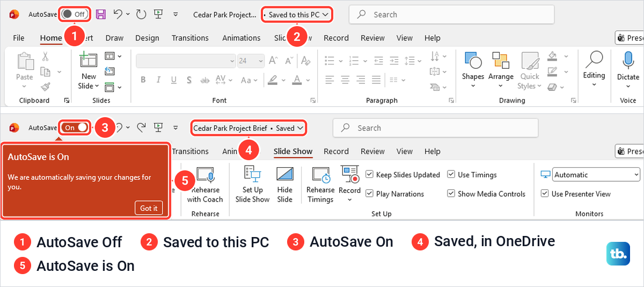The width and height of the screenshot is (644, 287).
Task: Open Review tab in the top window
Action: coord(372,38)
